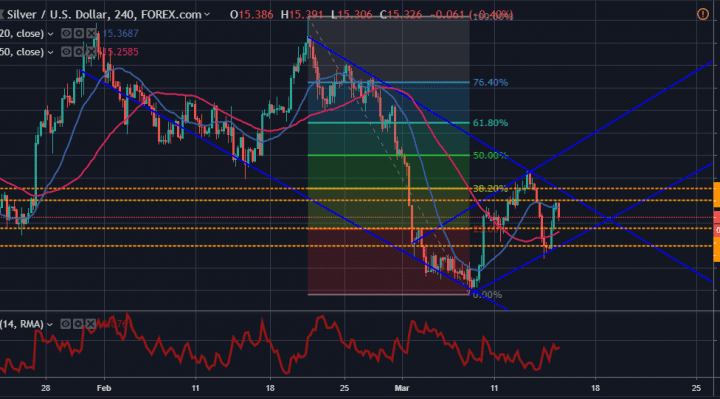Open settings gear for the 50, close indicator
The image size is (720, 399).
pyautogui.click(x=79, y=52)
